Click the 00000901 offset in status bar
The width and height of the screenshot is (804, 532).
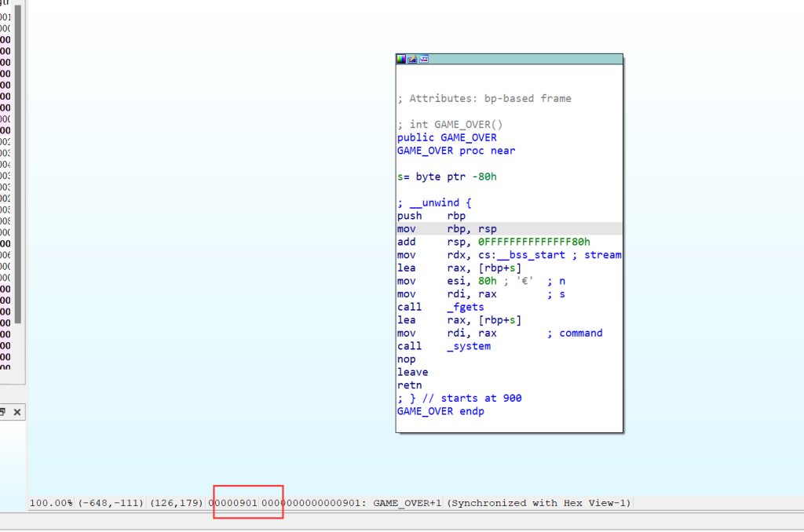click(233, 503)
